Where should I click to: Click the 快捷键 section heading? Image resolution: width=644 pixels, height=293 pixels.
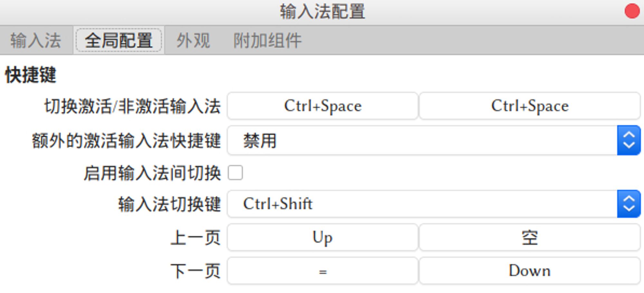31,75
